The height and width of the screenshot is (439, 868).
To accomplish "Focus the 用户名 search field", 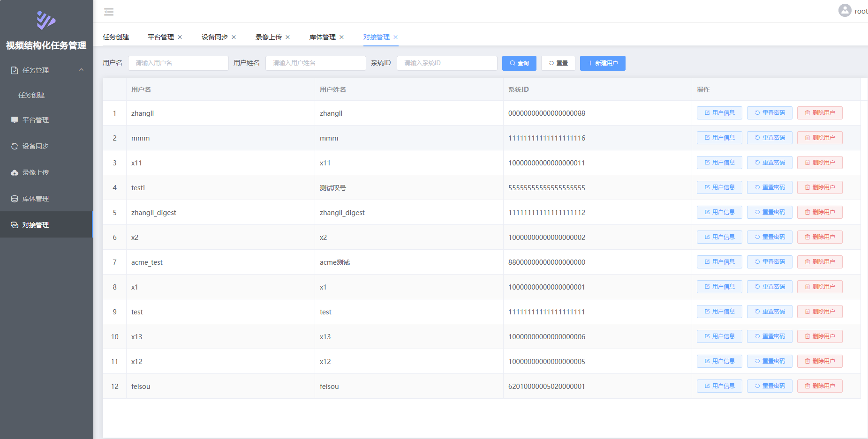I will (x=178, y=63).
